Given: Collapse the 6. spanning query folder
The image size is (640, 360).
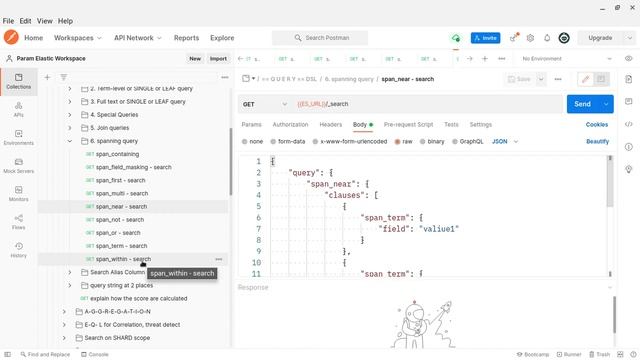Looking at the screenshot, I should click(70, 141).
